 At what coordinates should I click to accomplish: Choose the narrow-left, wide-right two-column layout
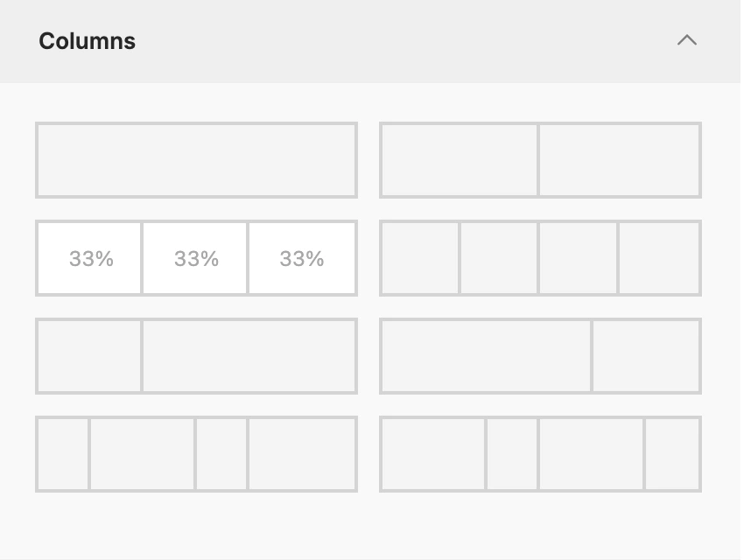click(x=196, y=356)
